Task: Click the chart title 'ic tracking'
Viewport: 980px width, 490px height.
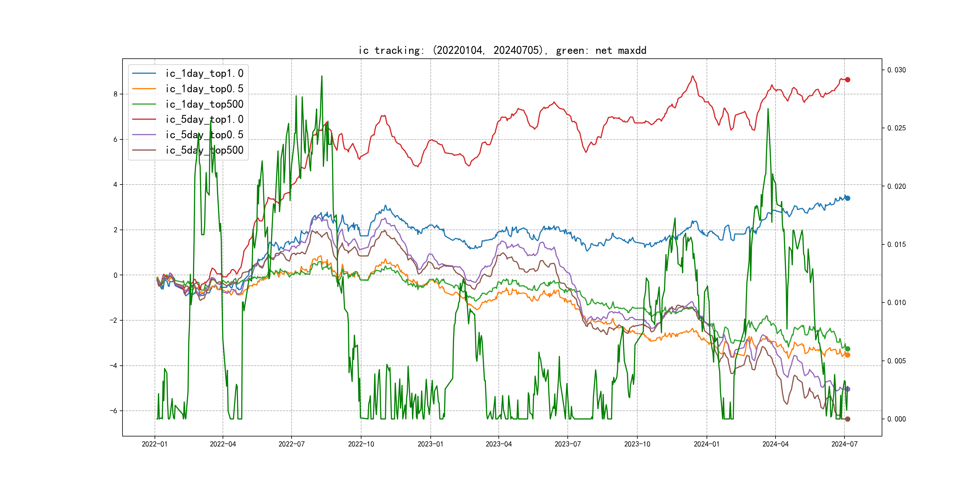Action: (x=502, y=50)
